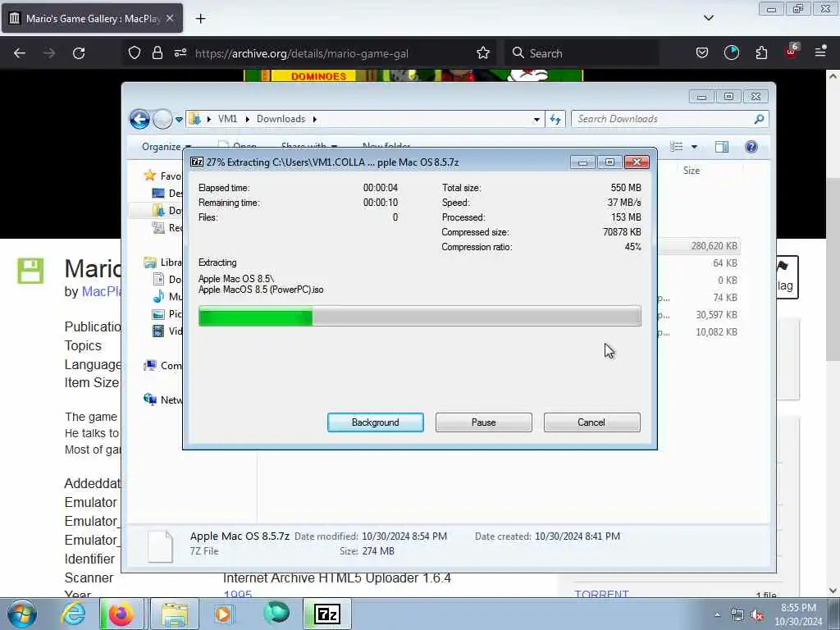The width and height of the screenshot is (840, 630).
Task: Close Mario's Game Gallery tab
Action: (x=170, y=18)
